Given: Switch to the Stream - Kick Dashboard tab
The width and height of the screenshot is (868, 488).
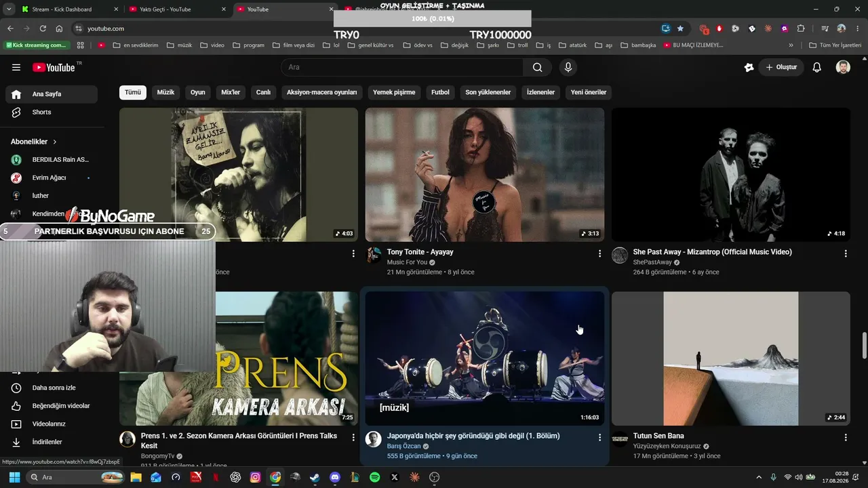Looking at the screenshot, I should click(68, 9).
